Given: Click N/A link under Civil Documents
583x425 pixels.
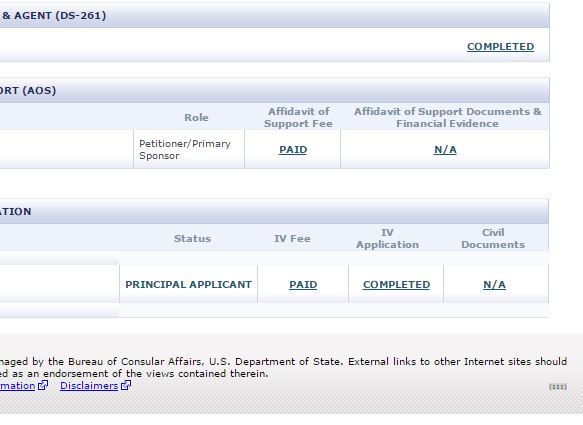Looking at the screenshot, I should click(494, 284).
